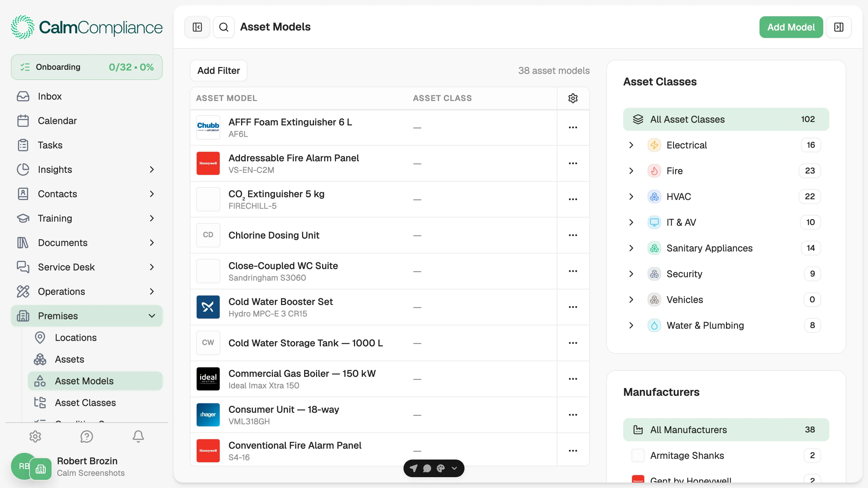
Task: Toggle the right side panel icon
Action: 839,27
